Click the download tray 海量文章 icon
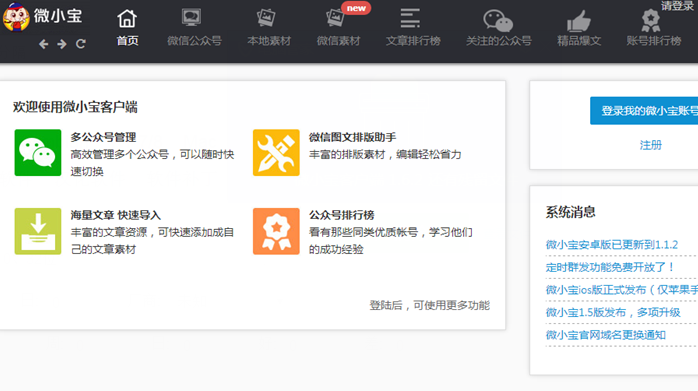Screen dimensions: 698x391 click(x=38, y=231)
